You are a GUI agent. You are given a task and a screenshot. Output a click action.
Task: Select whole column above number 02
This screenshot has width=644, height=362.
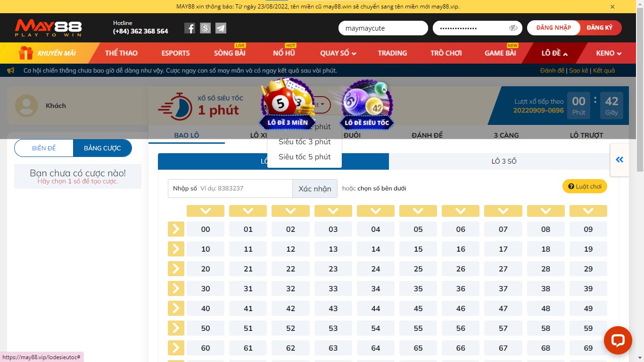290,211
